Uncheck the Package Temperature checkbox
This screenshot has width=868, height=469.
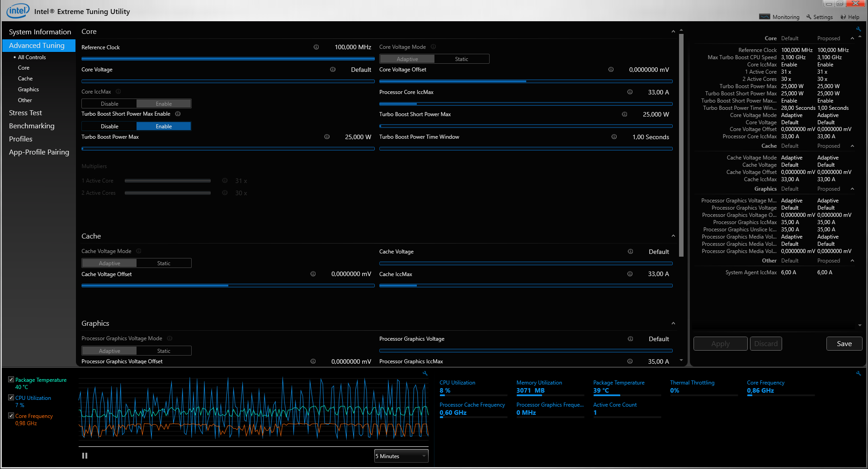point(11,380)
